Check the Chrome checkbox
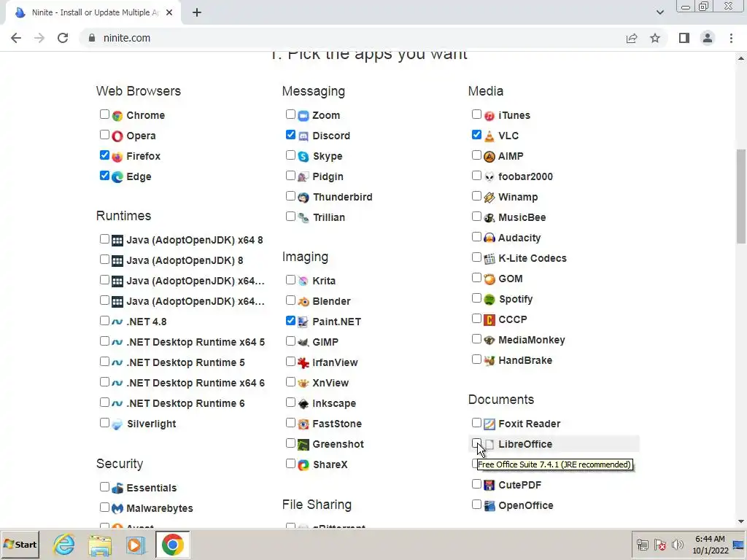Viewport: 747px width, 560px height. point(104,114)
